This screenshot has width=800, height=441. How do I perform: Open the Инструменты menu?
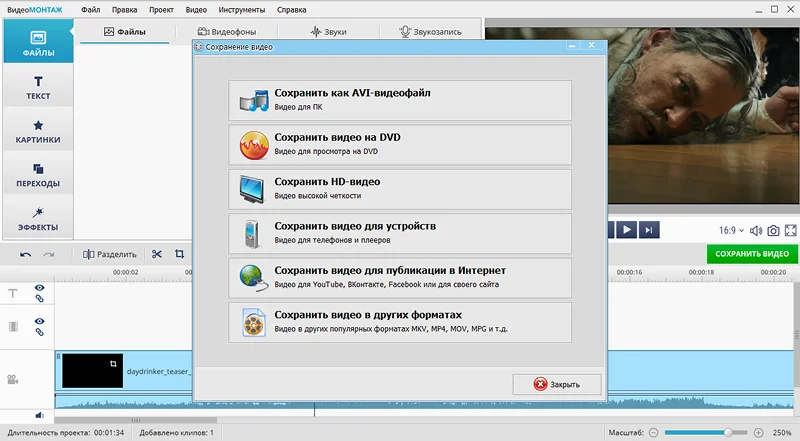click(x=241, y=10)
